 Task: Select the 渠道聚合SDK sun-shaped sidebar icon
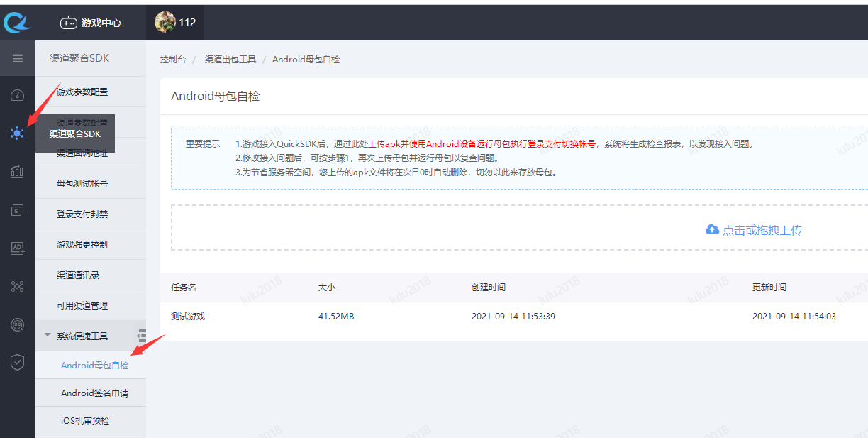coord(17,133)
